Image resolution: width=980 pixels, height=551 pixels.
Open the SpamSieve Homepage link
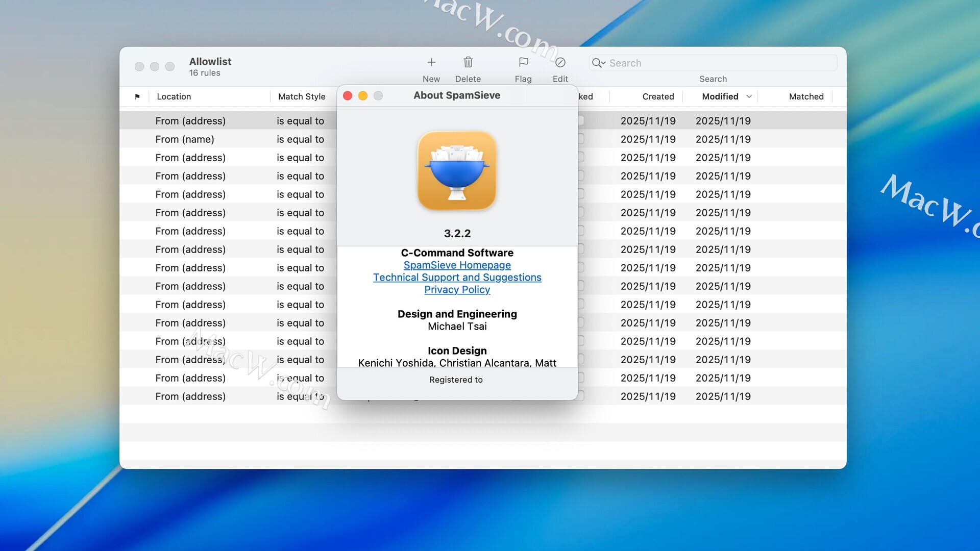(x=457, y=265)
